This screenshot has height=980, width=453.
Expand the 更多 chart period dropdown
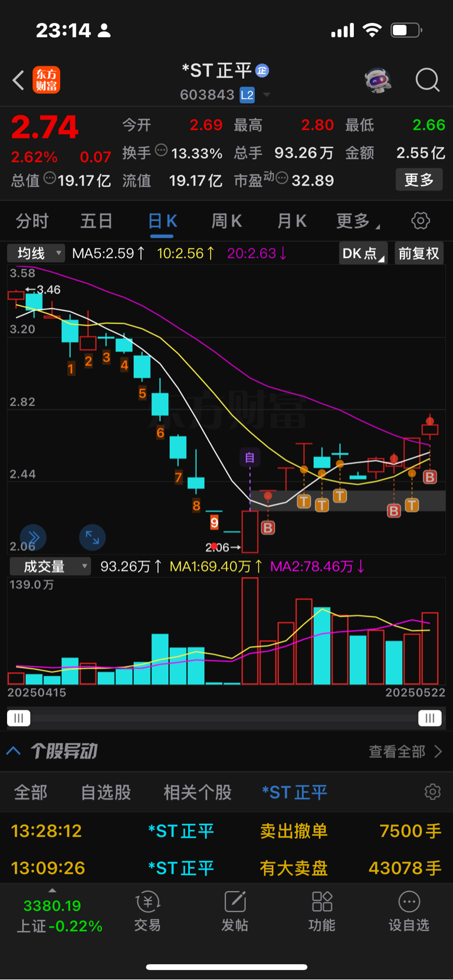[358, 221]
